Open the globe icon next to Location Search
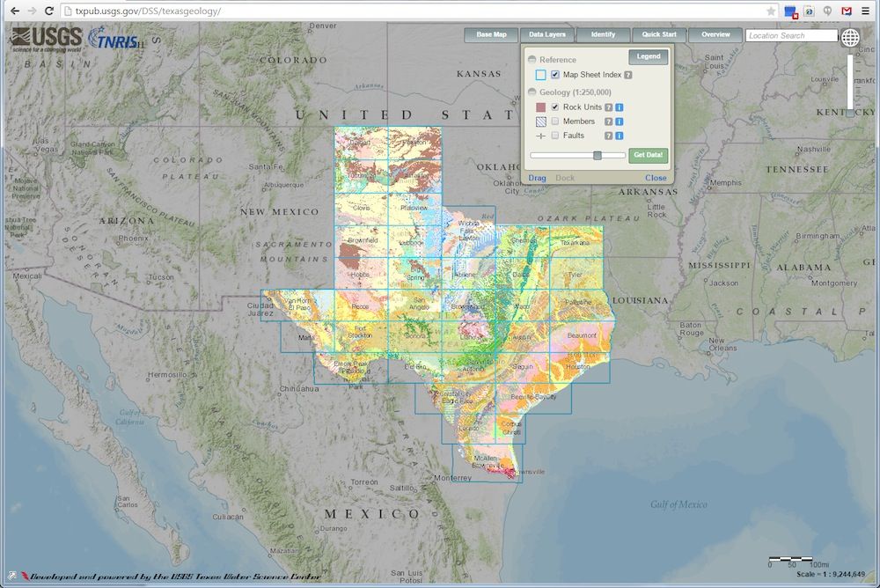 pyautogui.click(x=849, y=37)
